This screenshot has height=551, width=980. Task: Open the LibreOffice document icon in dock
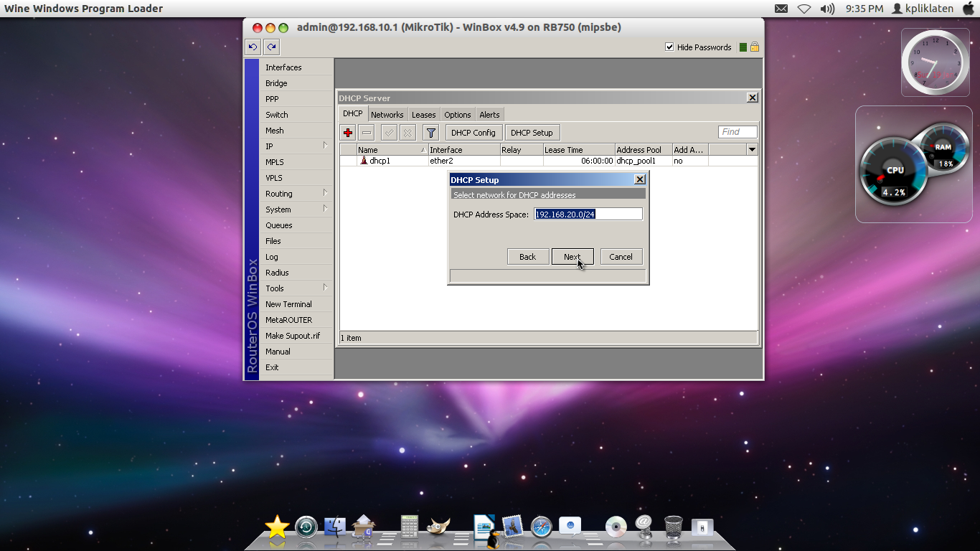[x=485, y=527]
